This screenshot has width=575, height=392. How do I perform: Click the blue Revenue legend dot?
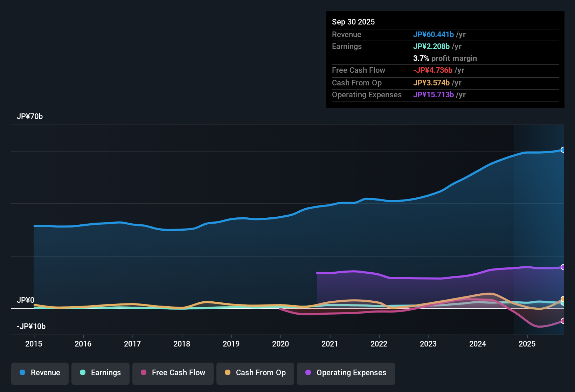[22, 373]
